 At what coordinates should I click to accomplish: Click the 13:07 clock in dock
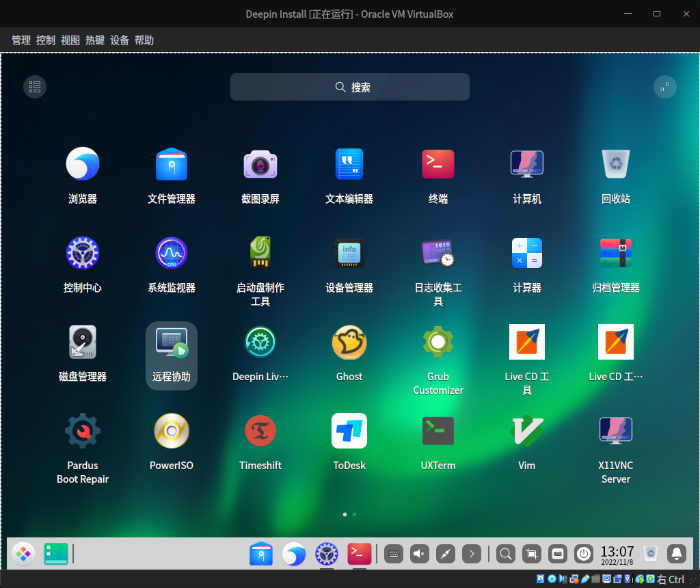pyautogui.click(x=617, y=554)
